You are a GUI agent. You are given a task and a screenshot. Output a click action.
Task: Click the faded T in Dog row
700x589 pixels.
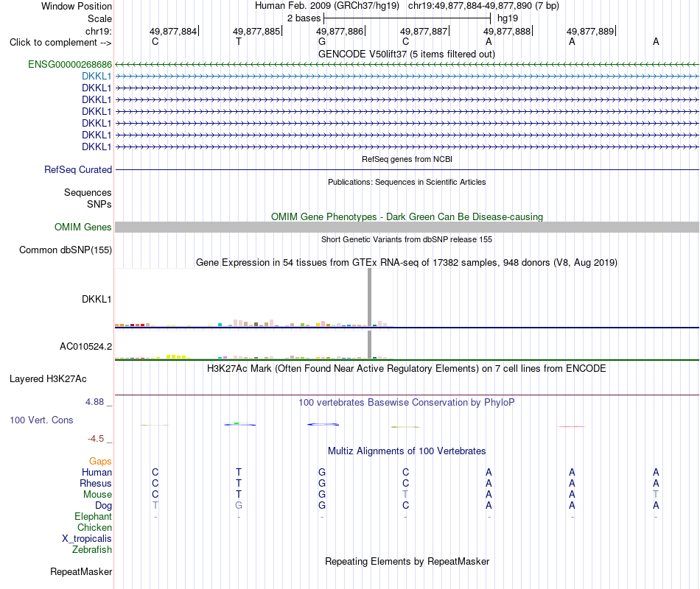click(155, 506)
